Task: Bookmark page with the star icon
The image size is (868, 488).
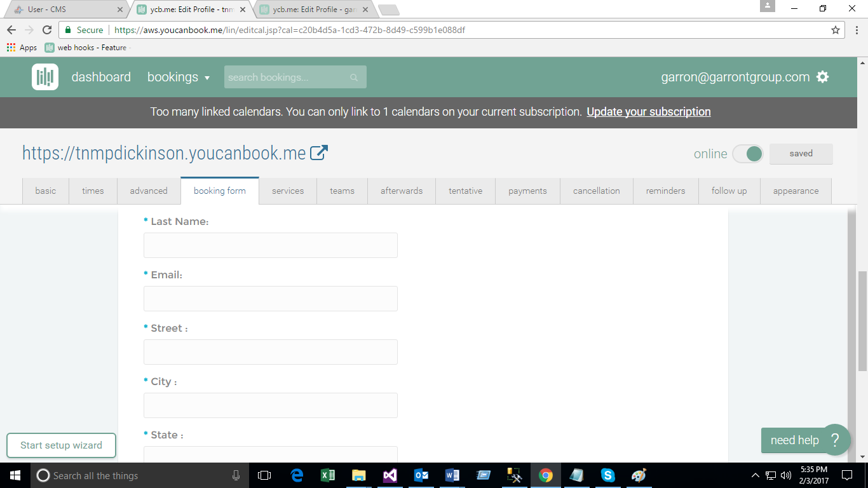Action: coord(836,30)
